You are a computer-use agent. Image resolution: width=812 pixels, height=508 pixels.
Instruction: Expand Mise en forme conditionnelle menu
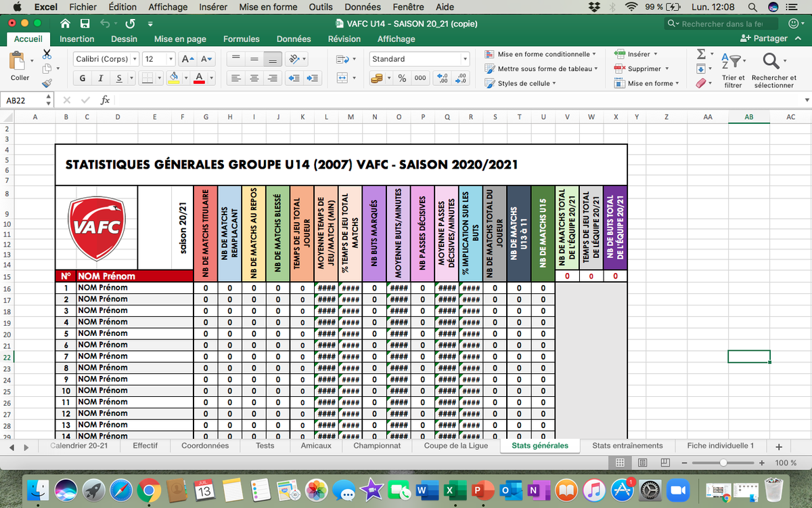541,54
